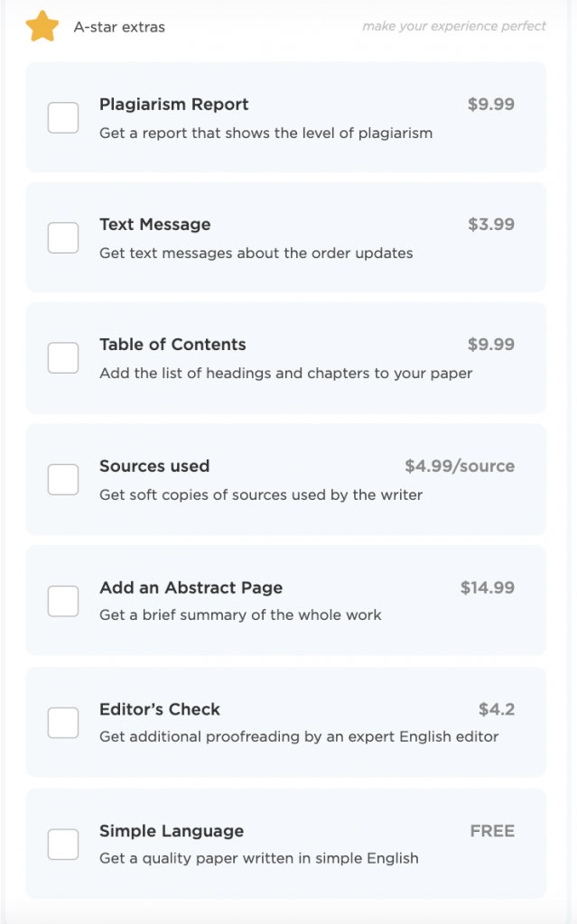Image resolution: width=577 pixels, height=924 pixels.
Task: Click the 'make your experience perfect' tagline
Action: 454,26
